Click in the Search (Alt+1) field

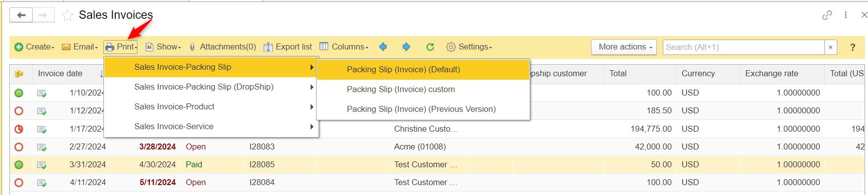pyautogui.click(x=743, y=47)
